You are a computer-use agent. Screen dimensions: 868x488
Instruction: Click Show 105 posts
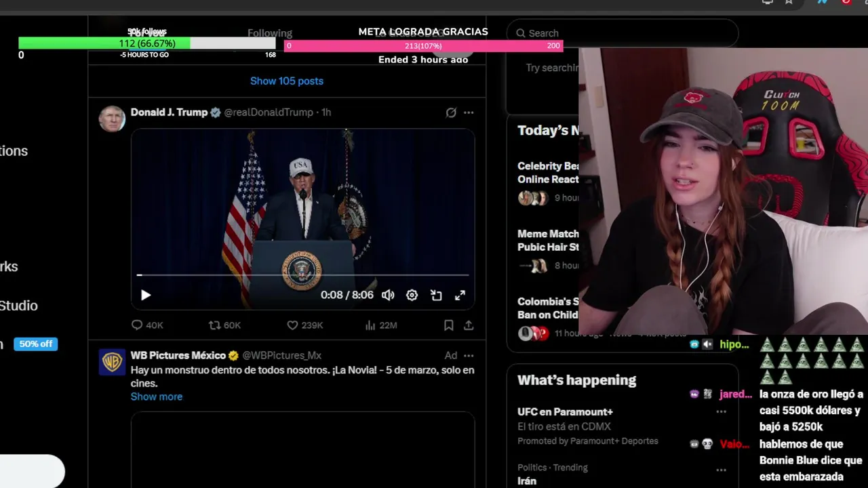(x=287, y=81)
